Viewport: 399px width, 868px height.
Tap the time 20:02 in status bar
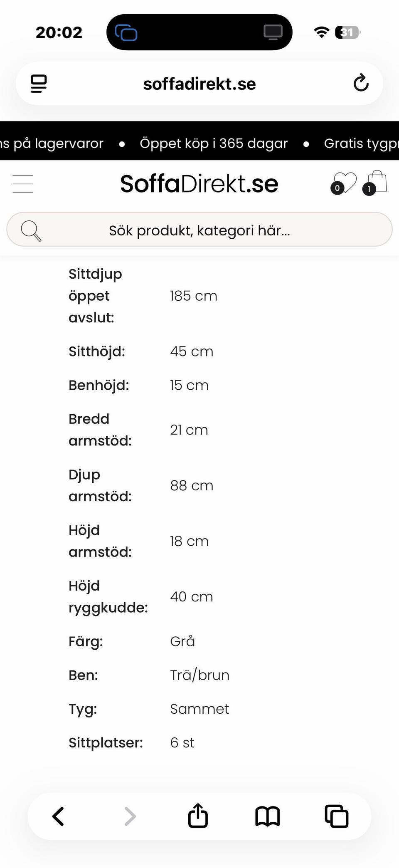[x=59, y=32]
